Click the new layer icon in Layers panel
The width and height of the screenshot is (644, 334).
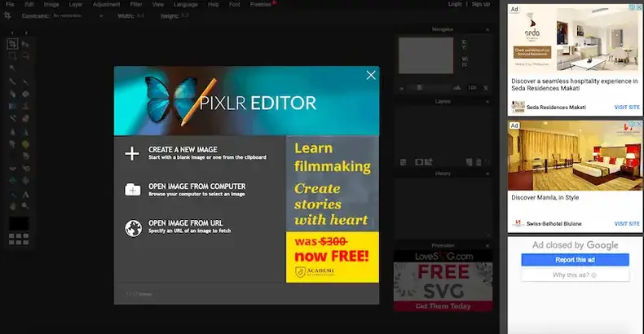[469, 162]
